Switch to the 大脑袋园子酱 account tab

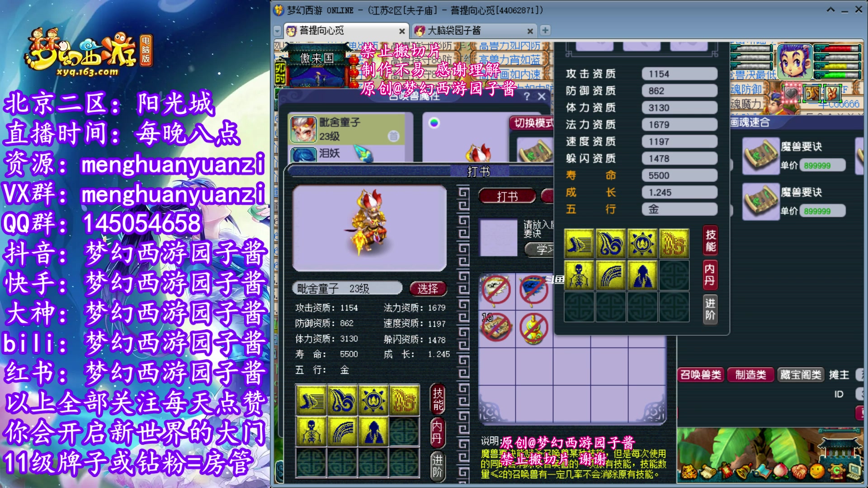coord(474,31)
